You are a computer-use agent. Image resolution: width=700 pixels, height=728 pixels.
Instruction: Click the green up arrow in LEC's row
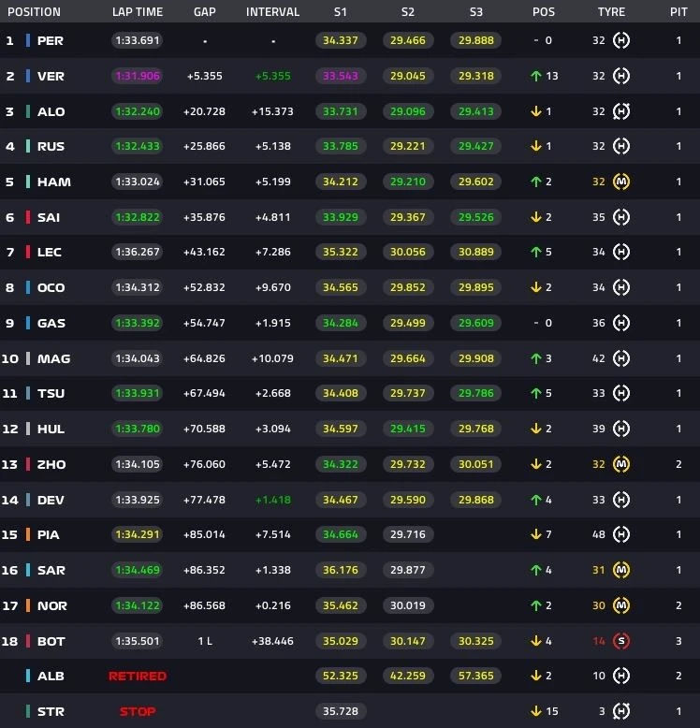pos(536,252)
